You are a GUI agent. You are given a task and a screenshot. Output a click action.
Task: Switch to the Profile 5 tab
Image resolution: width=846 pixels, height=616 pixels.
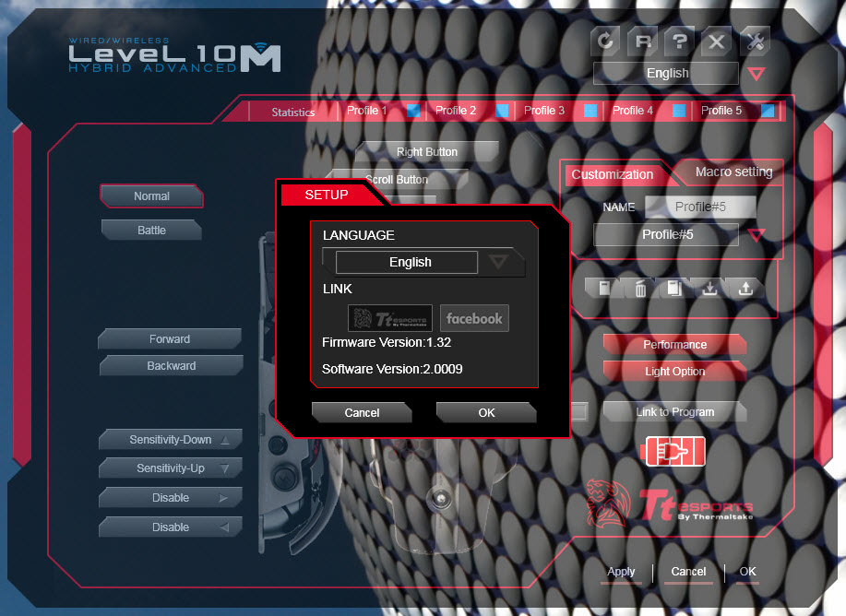coord(721,111)
